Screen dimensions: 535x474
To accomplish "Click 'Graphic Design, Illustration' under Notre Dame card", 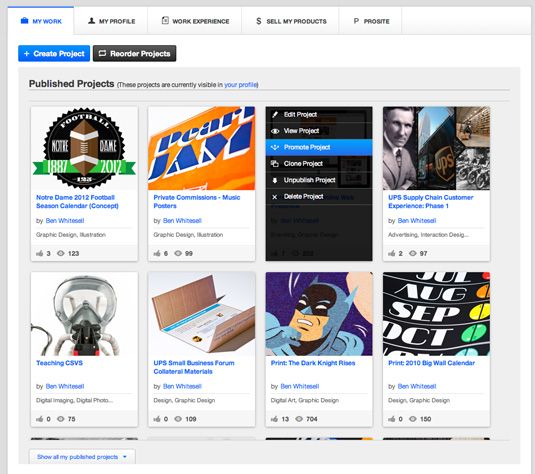I will pyautogui.click(x=71, y=234).
